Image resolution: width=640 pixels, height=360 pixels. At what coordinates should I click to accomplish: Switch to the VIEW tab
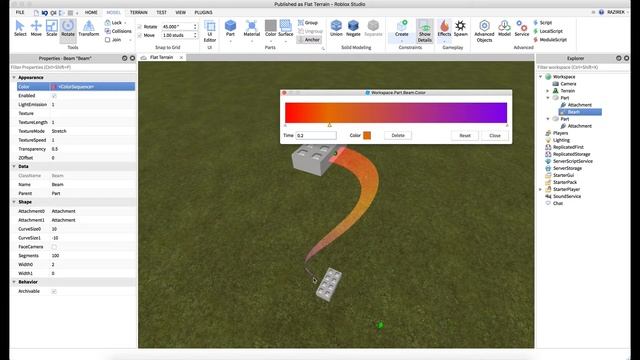pyautogui.click(x=180, y=13)
